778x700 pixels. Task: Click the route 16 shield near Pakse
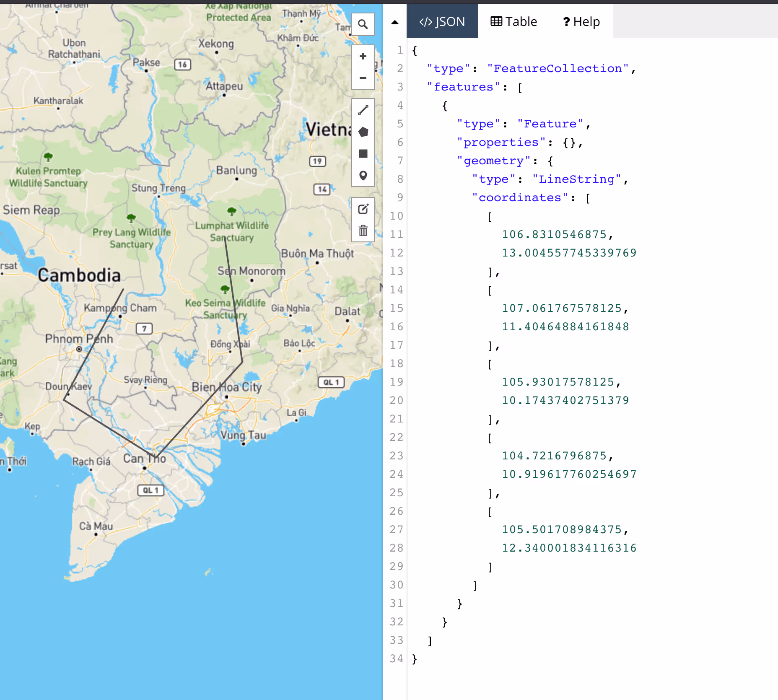tap(182, 65)
